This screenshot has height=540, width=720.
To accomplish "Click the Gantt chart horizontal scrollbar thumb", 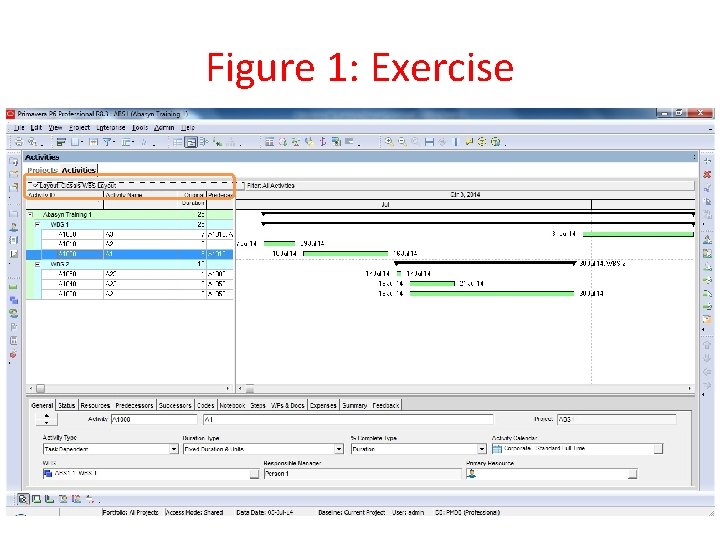I will point(250,389).
